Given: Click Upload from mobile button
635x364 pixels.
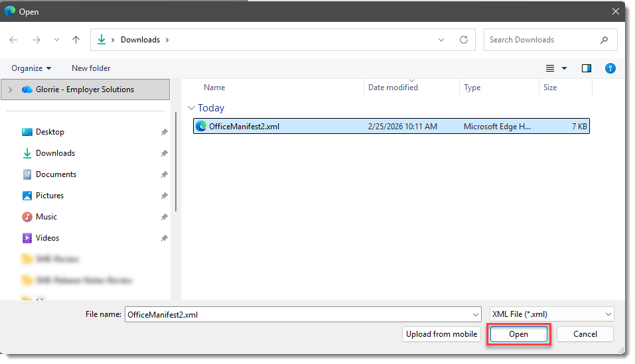Looking at the screenshot, I should point(441,334).
